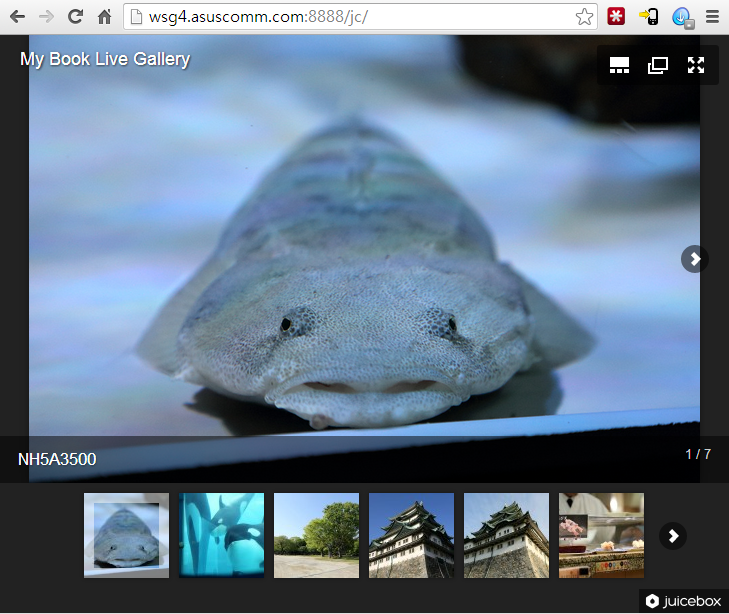Select the orca whale thumbnail

point(221,535)
